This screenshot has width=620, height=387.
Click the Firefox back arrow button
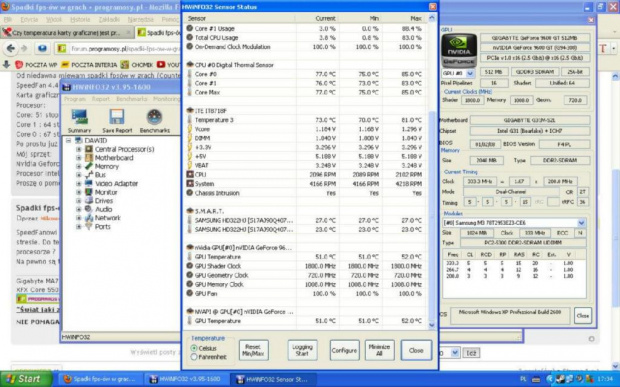pos(11,48)
